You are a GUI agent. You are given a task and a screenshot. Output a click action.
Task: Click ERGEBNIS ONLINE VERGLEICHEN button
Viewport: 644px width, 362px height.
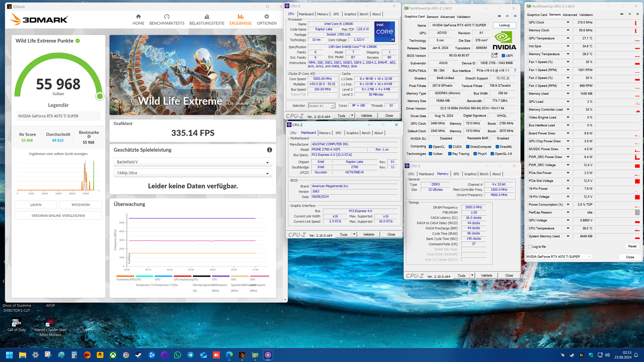pos(58,216)
